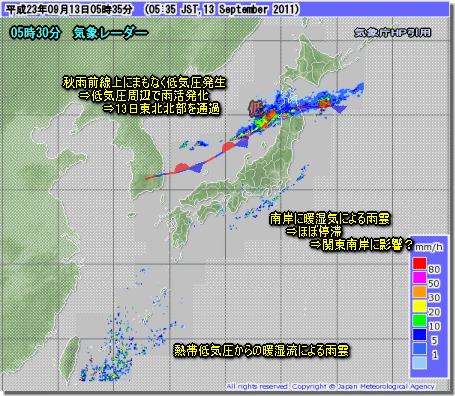Click the yellow 20 mm/h legend swatch
Image resolution: width=455 pixels, height=396 pixels.
coord(420,306)
